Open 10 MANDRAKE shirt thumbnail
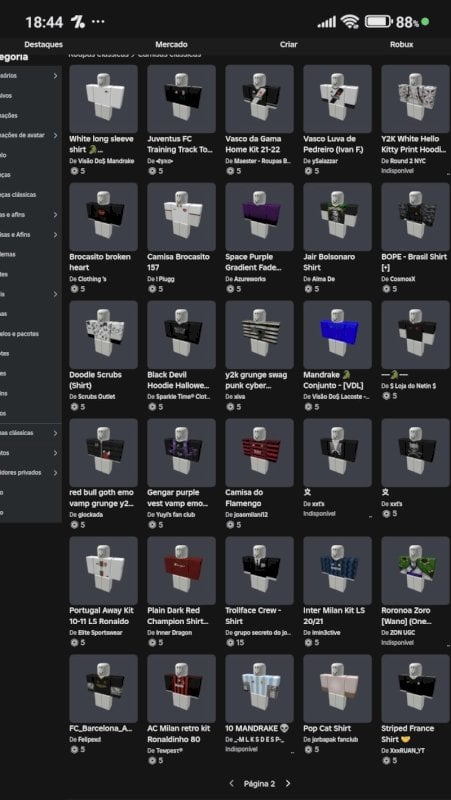The height and width of the screenshot is (800, 451). [259, 688]
